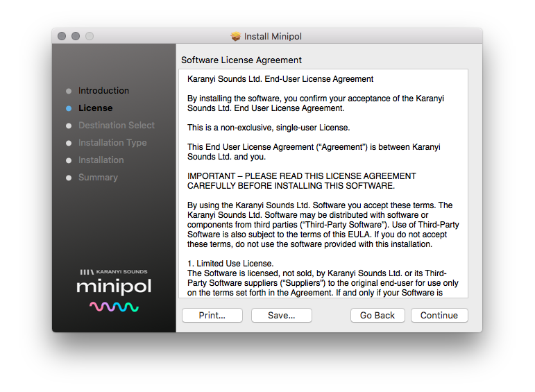Click the Installation step label
The image size is (535, 392).
(101, 160)
